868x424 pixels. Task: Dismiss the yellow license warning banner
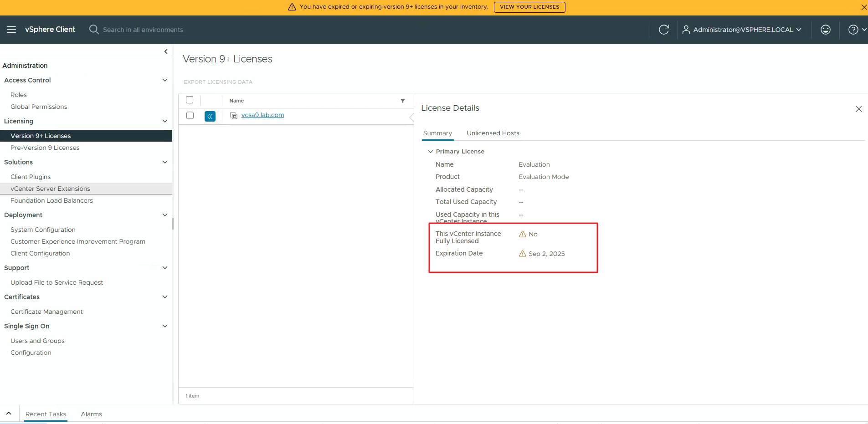pos(863,7)
